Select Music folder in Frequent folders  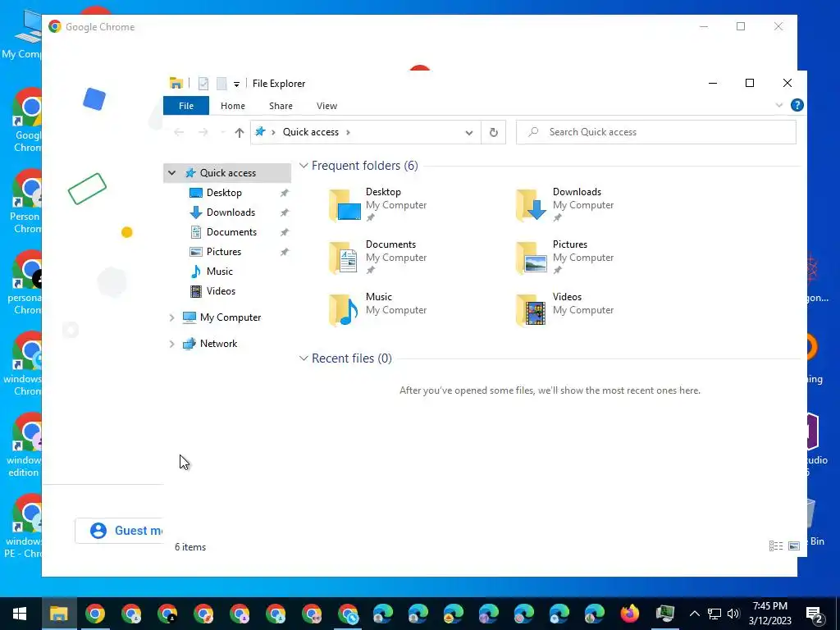[379, 309]
